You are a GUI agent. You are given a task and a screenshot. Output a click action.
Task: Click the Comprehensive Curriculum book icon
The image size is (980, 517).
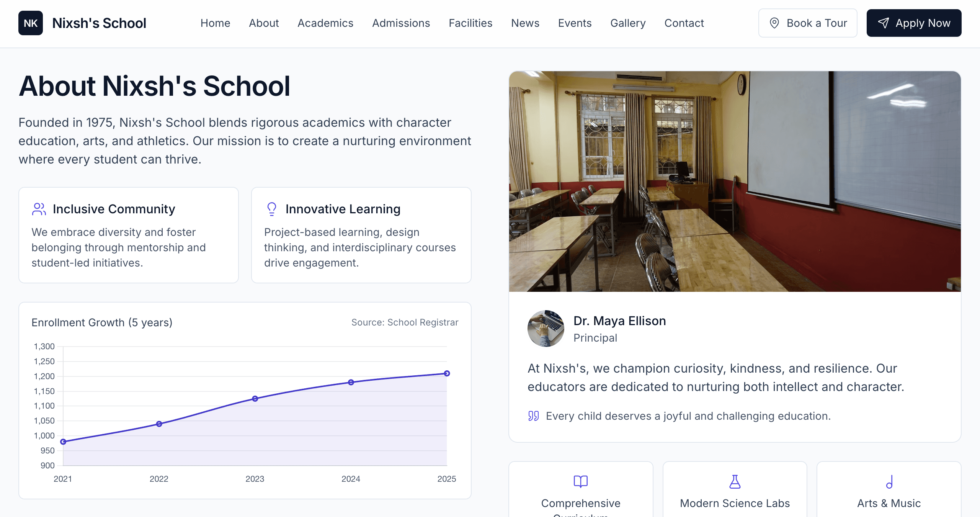click(580, 481)
